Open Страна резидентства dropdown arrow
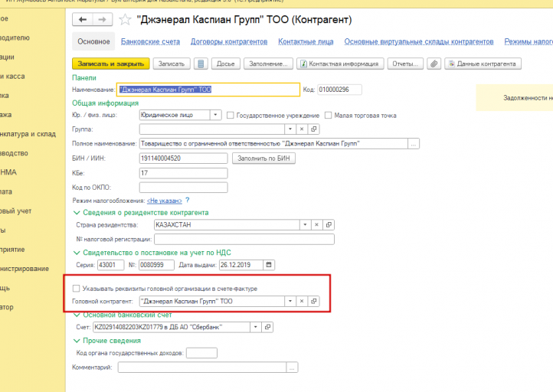 tap(305, 224)
